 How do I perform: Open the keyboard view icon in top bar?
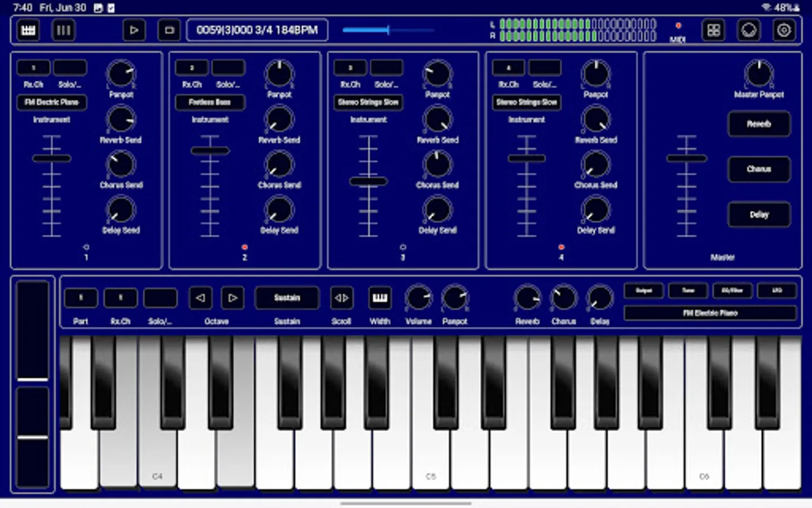click(x=28, y=30)
